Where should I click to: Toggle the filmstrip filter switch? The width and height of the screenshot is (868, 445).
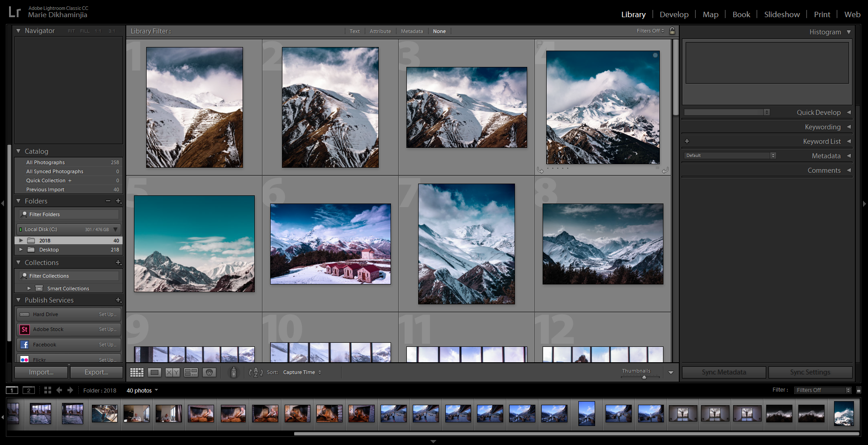pos(858,390)
